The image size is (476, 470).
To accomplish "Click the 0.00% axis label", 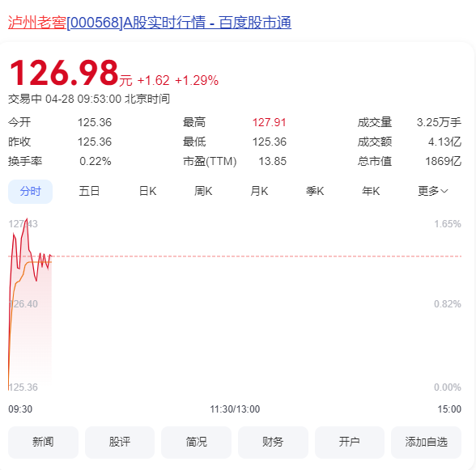I will click(x=448, y=387).
